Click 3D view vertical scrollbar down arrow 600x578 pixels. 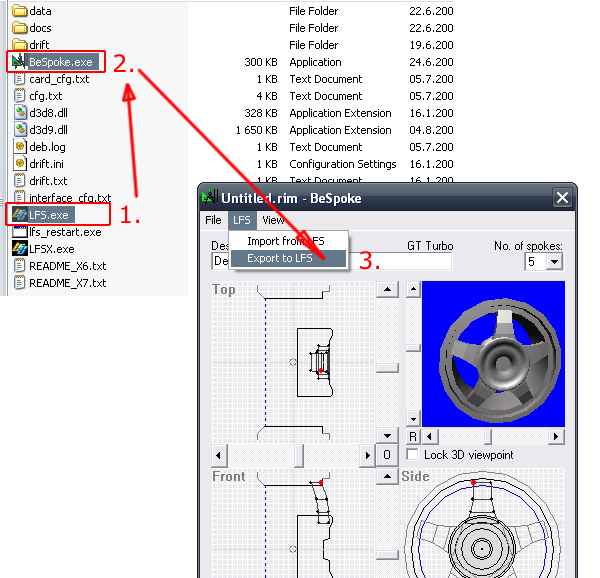click(413, 418)
